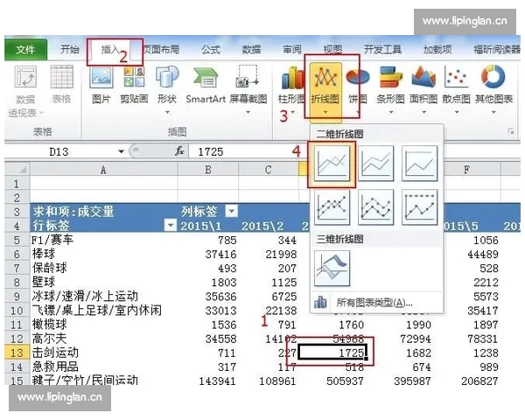Open the 公式 ribbon tab

pos(211,50)
